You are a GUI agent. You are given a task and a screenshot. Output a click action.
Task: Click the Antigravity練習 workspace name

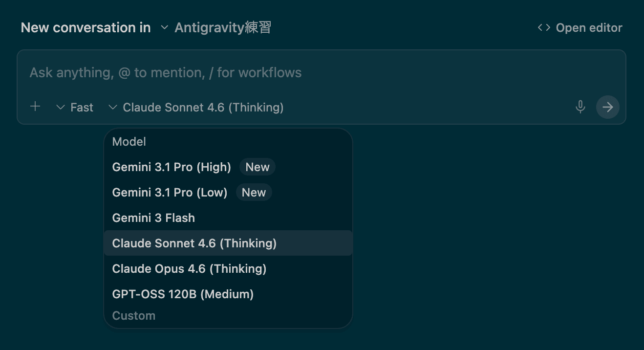[223, 28]
